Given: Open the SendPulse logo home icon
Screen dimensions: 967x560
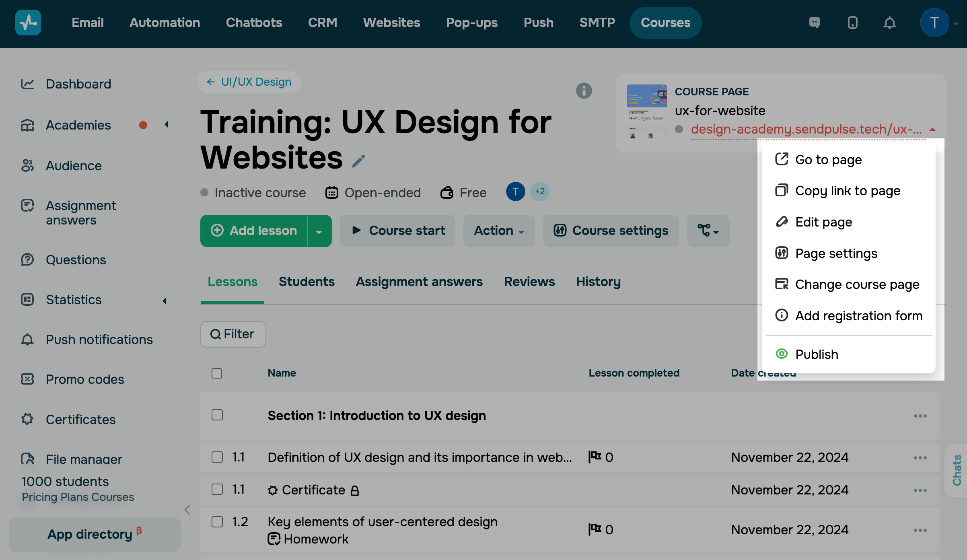Looking at the screenshot, I should 28,23.
